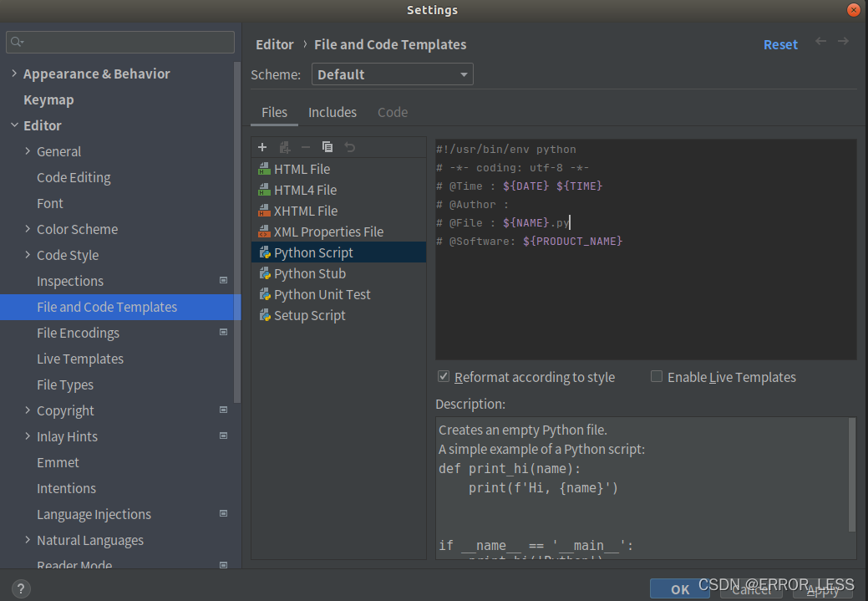
Task: Click the Remove Template minus icon
Action: tap(306, 147)
